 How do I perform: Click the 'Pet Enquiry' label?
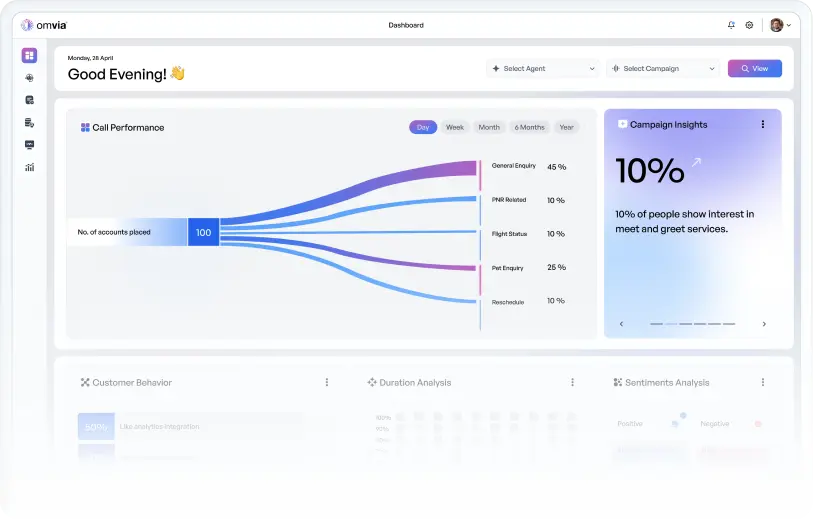[507, 268]
